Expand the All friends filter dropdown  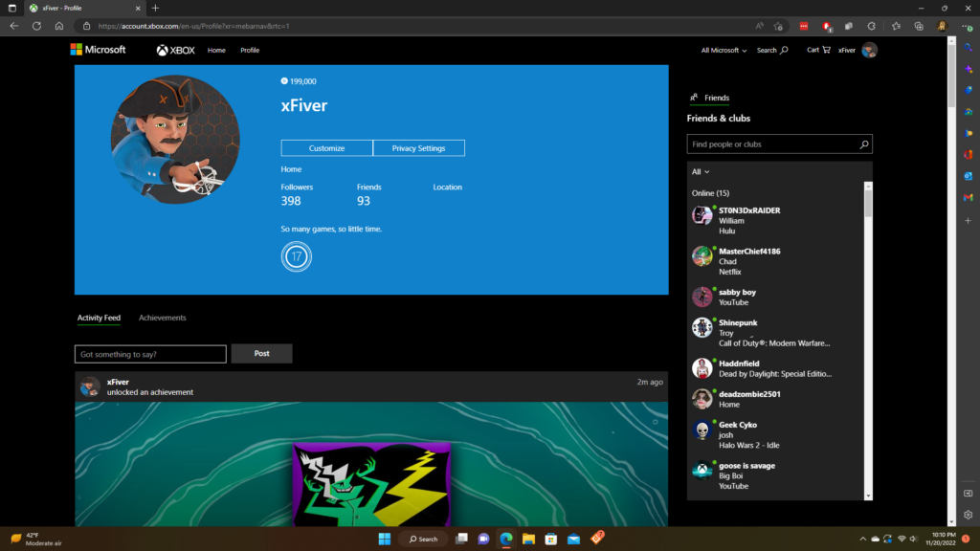[x=701, y=172]
